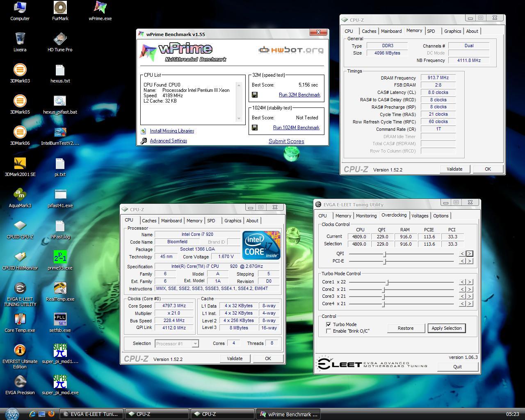
Task: Click Install Missing Libraries link
Action: [172, 131]
